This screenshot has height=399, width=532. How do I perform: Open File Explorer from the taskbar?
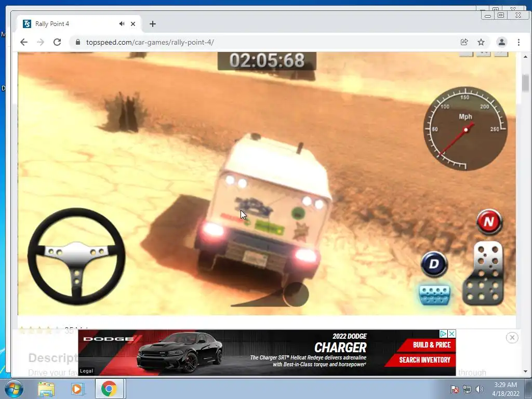pos(46,389)
